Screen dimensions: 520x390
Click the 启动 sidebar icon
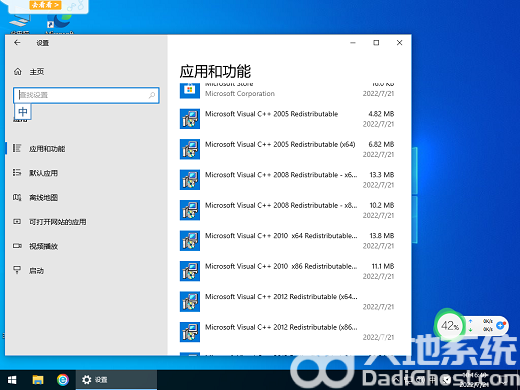pos(17,270)
